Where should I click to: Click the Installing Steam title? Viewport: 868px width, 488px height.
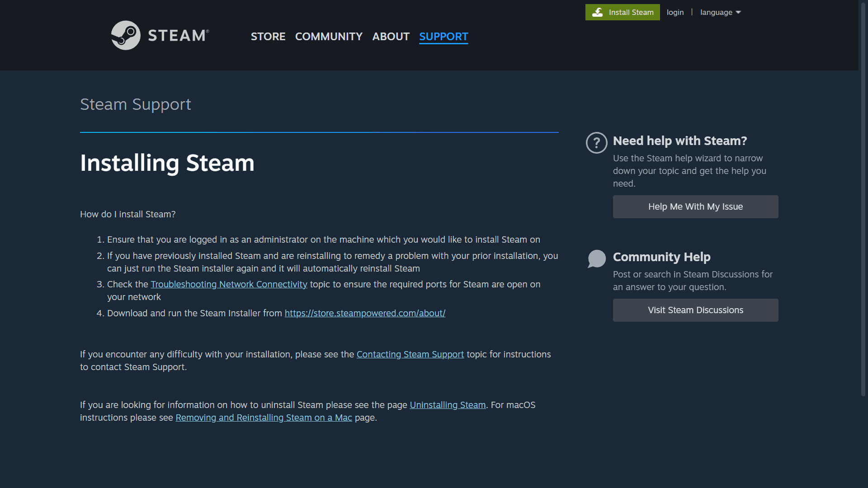tap(167, 163)
